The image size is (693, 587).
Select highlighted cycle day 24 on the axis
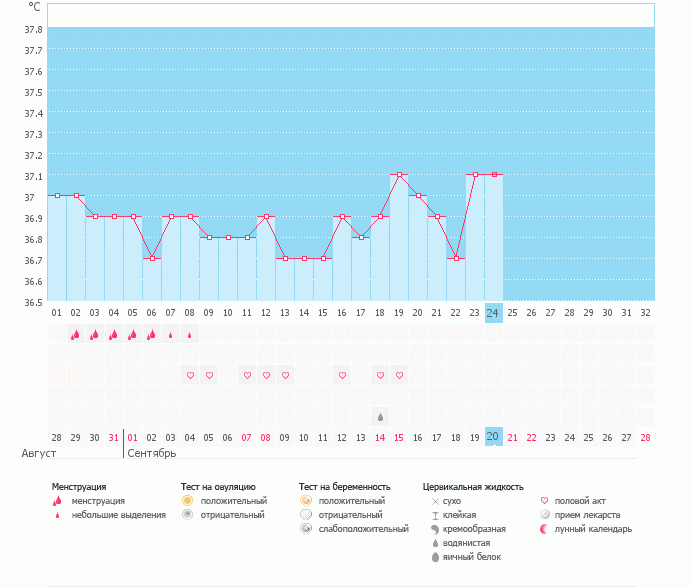(x=492, y=312)
